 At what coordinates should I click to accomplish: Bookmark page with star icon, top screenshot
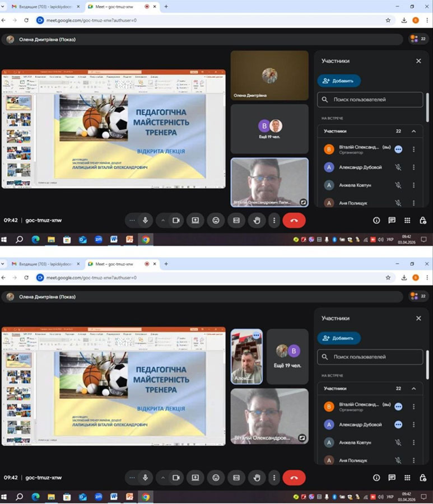coord(388,20)
